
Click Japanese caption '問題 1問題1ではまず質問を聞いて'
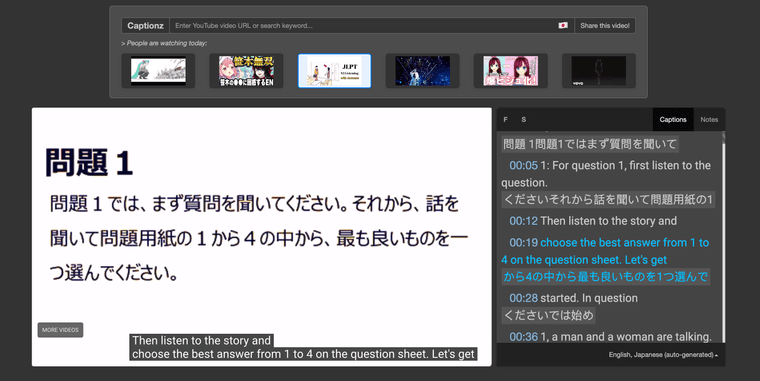pyautogui.click(x=589, y=144)
